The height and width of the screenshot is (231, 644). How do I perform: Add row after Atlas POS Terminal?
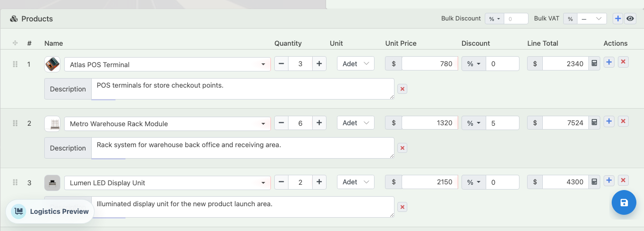pyautogui.click(x=609, y=62)
